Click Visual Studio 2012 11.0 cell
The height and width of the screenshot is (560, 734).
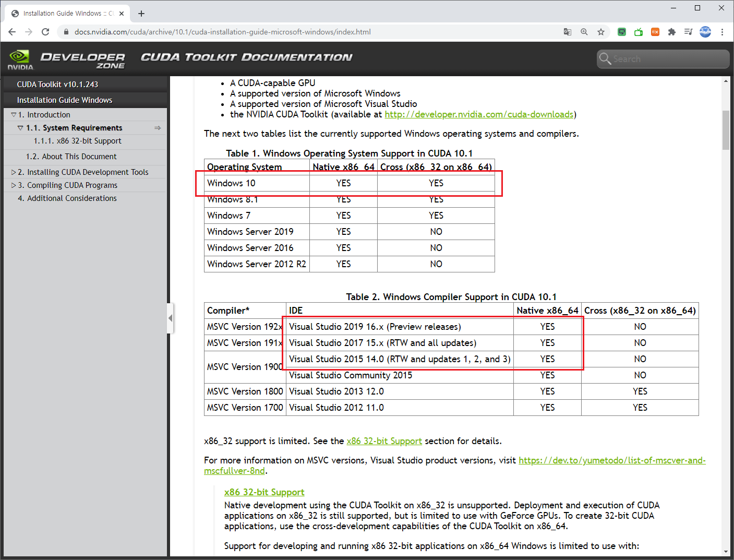click(x=400, y=408)
